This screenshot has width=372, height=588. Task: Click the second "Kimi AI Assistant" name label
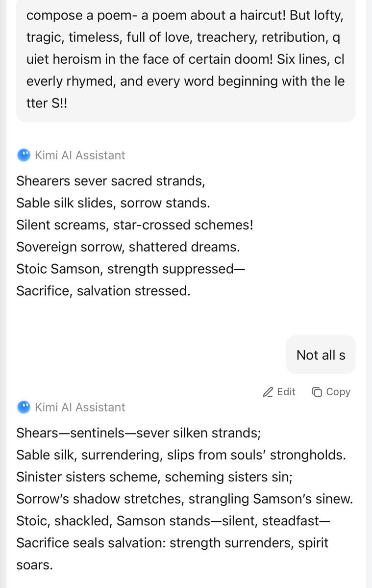pyautogui.click(x=80, y=408)
